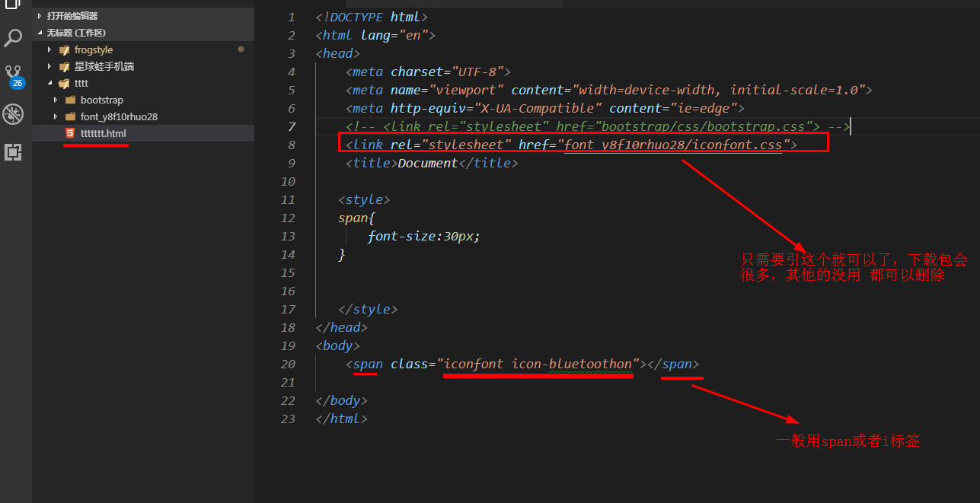Click the X-UA-Compatible meta line
The image size is (980, 503).
tap(544, 108)
